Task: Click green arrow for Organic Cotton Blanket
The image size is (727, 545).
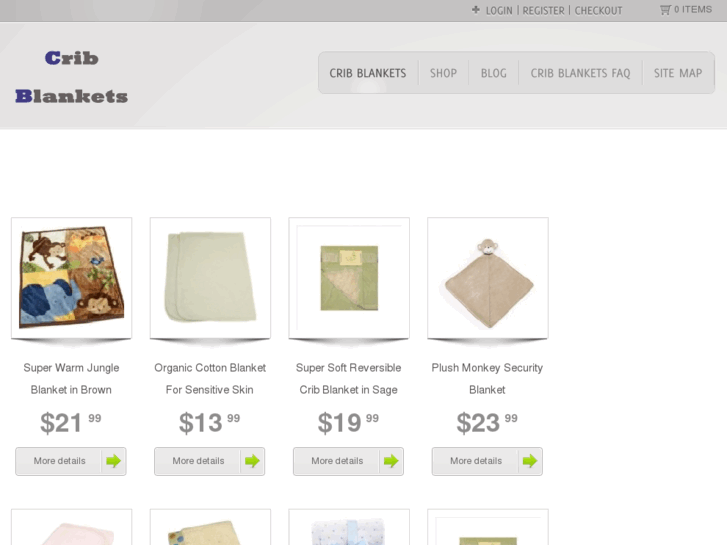Action: [x=252, y=461]
